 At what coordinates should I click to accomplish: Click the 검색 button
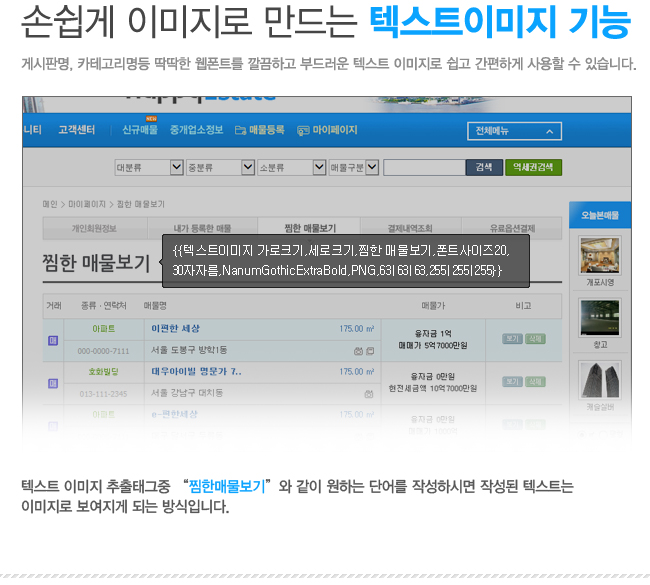(484, 167)
